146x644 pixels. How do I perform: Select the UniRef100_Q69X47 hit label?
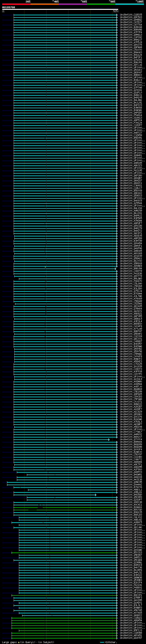tap(131, 72)
